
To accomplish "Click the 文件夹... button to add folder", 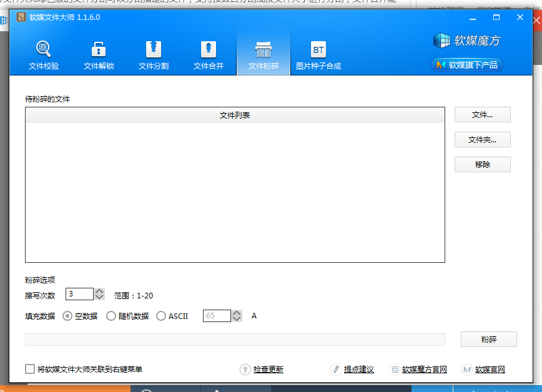I will pos(482,140).
